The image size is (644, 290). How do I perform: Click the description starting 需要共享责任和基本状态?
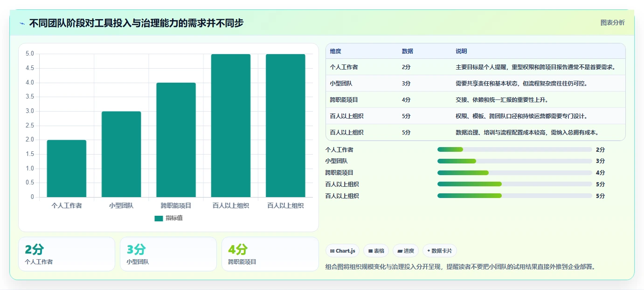pos(521,84)
